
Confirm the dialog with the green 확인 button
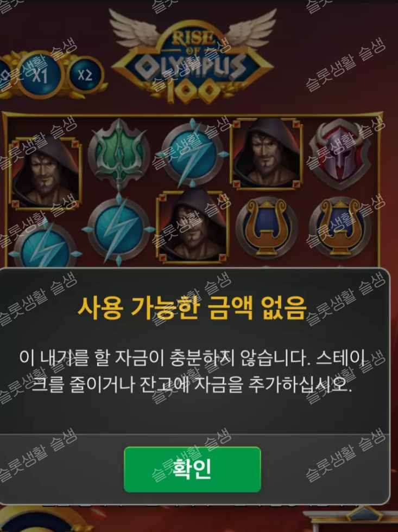pos(192,469)
